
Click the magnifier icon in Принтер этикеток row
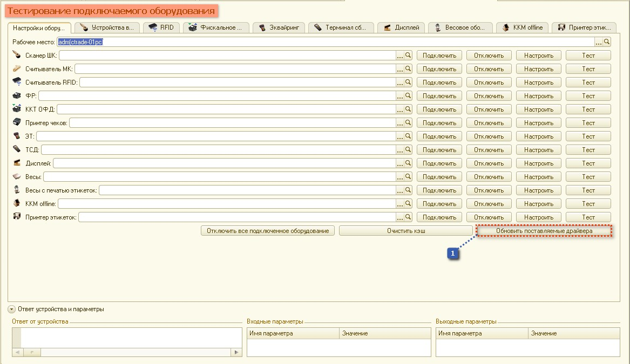(408, 217)
